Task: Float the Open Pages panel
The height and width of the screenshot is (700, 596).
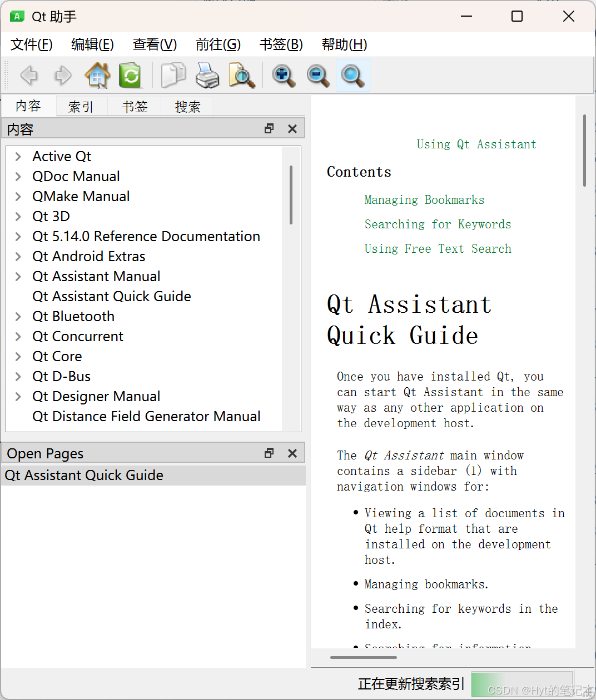Action: pyautogui.click(x=269, y=453)
